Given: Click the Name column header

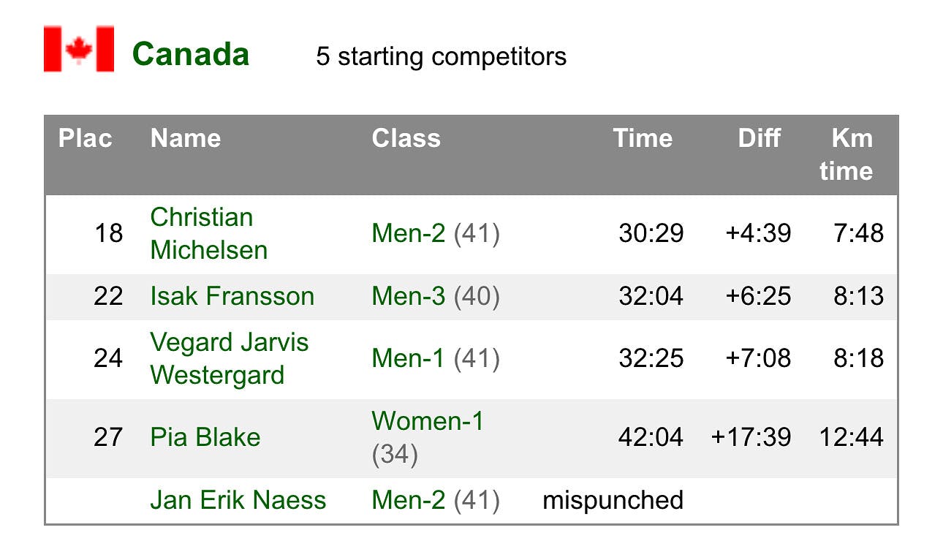Looking at the screenshot, I should click(186, 138).
